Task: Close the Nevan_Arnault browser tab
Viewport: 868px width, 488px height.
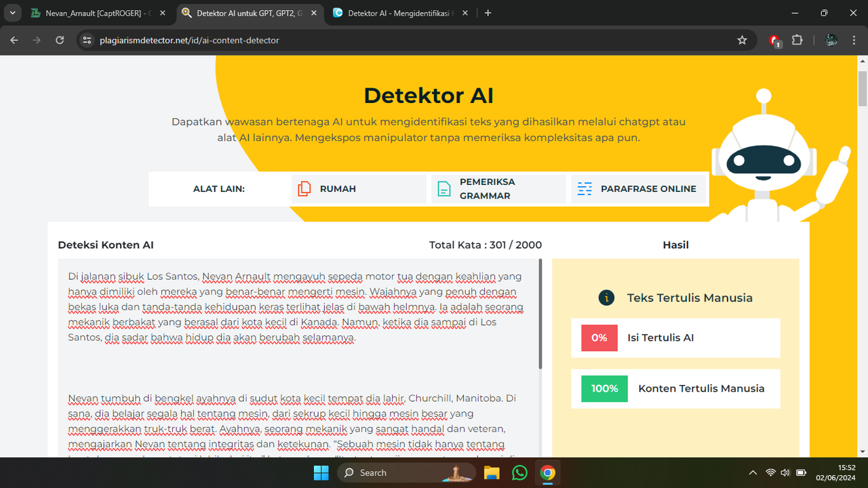Action: pos(164,13)
